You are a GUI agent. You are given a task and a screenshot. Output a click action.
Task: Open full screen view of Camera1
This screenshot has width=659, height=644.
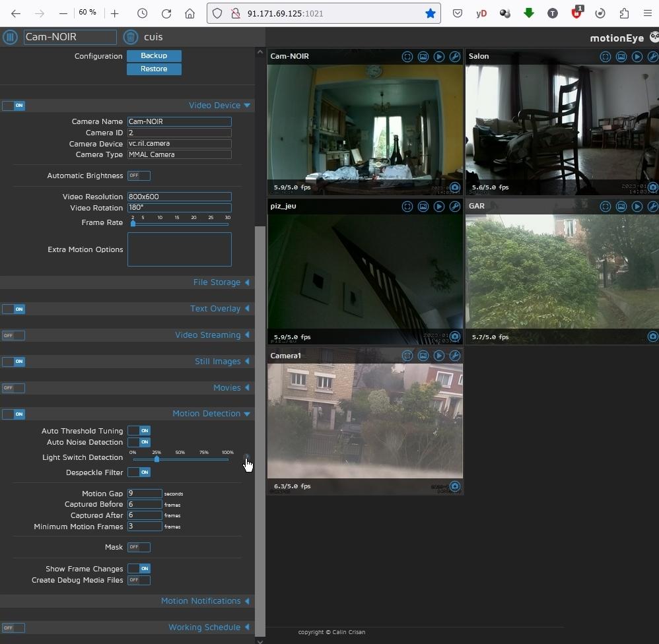click(x=407, y=356)
